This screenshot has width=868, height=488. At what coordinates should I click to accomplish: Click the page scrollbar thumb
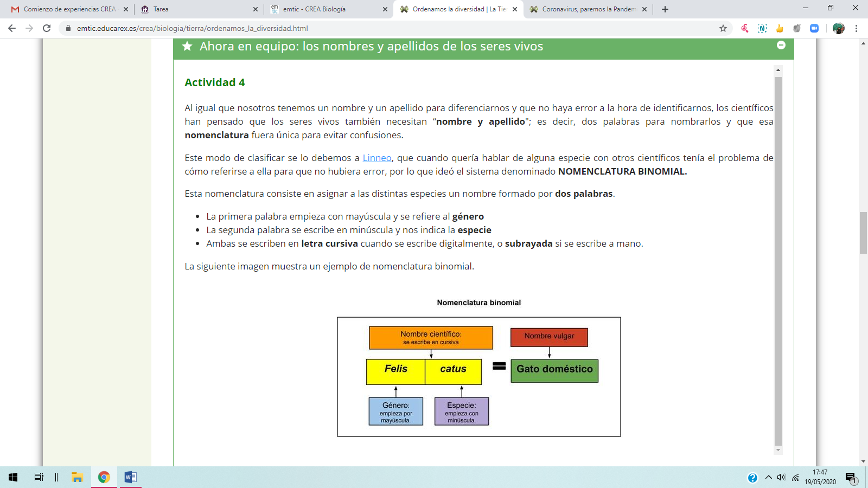(863, 233)
